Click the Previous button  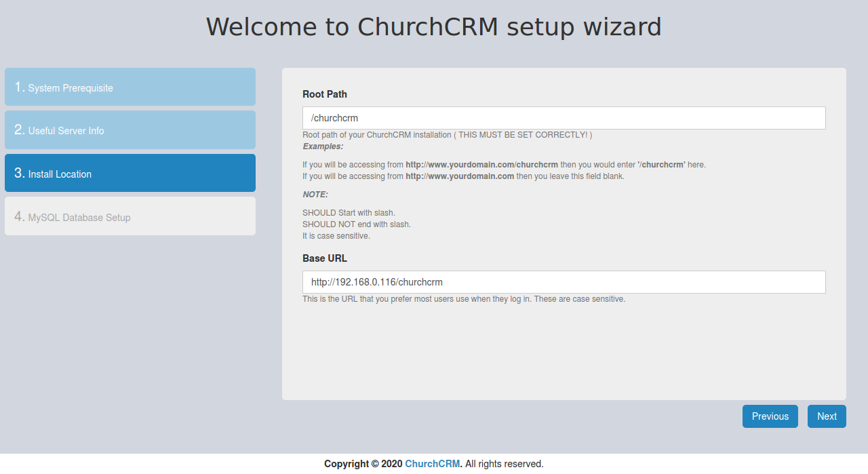click(770, 416)
